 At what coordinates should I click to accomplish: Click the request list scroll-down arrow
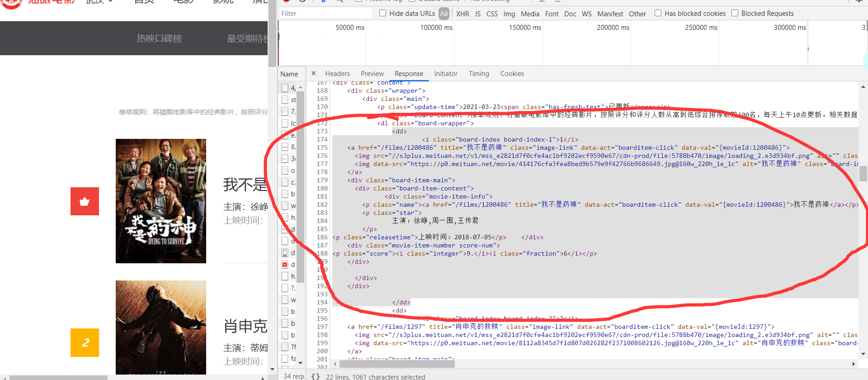300,363
